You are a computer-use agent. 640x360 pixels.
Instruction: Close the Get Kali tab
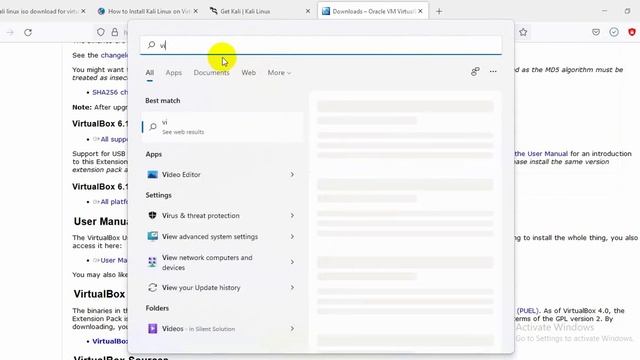[x=308, y=11]
